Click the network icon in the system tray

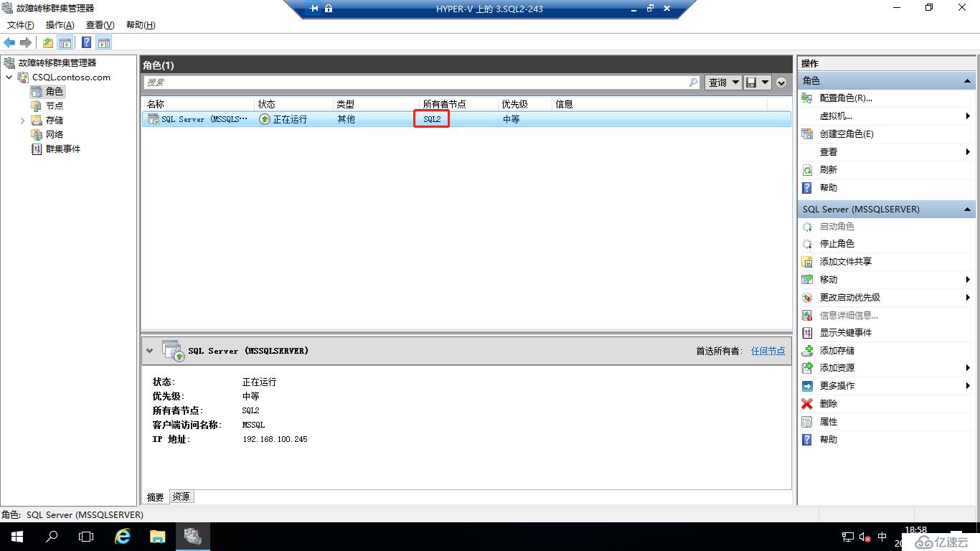tap(848, 537)
